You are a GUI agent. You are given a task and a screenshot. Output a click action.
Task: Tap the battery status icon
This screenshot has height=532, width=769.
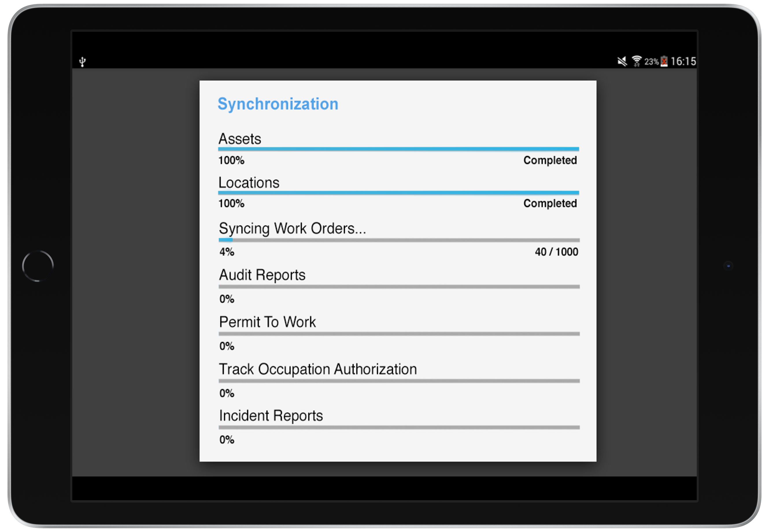pos(664,61)
